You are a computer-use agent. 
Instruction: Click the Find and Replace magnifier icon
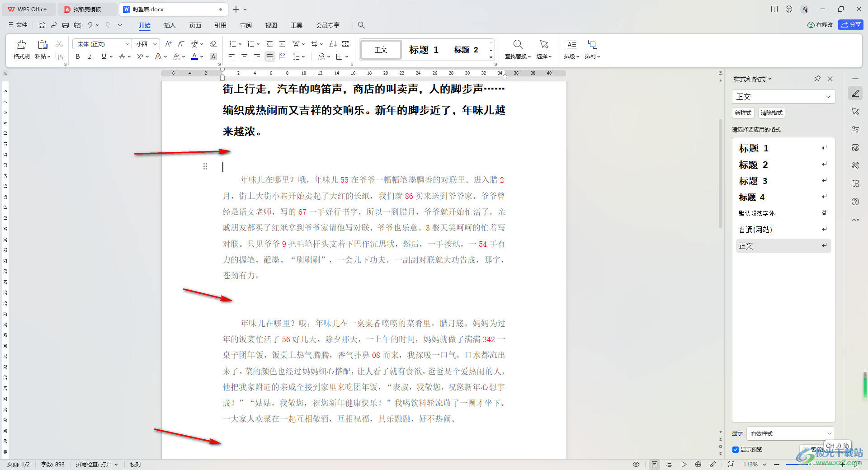(518, 44)
